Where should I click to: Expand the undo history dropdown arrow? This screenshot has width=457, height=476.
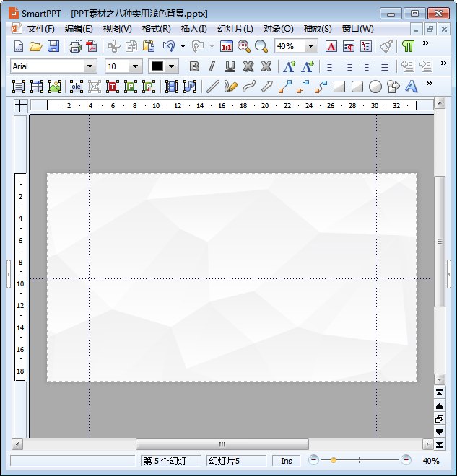coord(183,46)
